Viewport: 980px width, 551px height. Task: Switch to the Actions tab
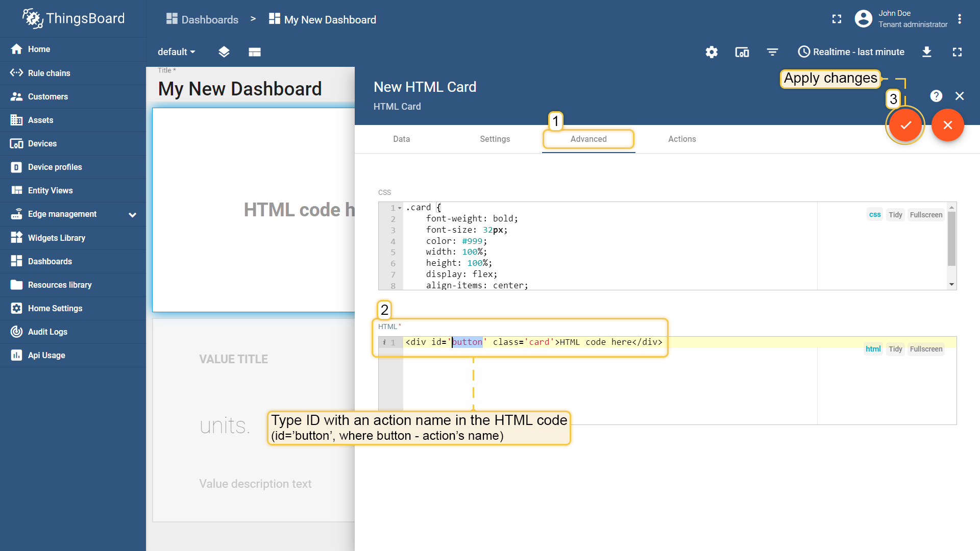(x=682, y=139)
